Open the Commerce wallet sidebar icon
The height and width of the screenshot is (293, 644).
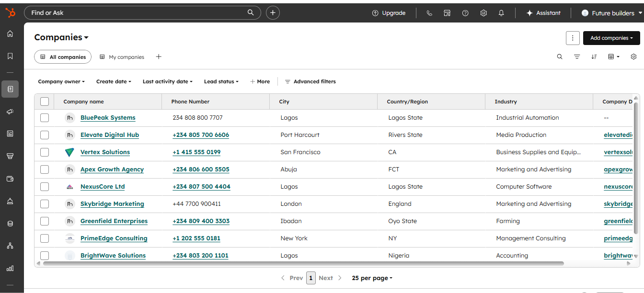click(10, 179)
